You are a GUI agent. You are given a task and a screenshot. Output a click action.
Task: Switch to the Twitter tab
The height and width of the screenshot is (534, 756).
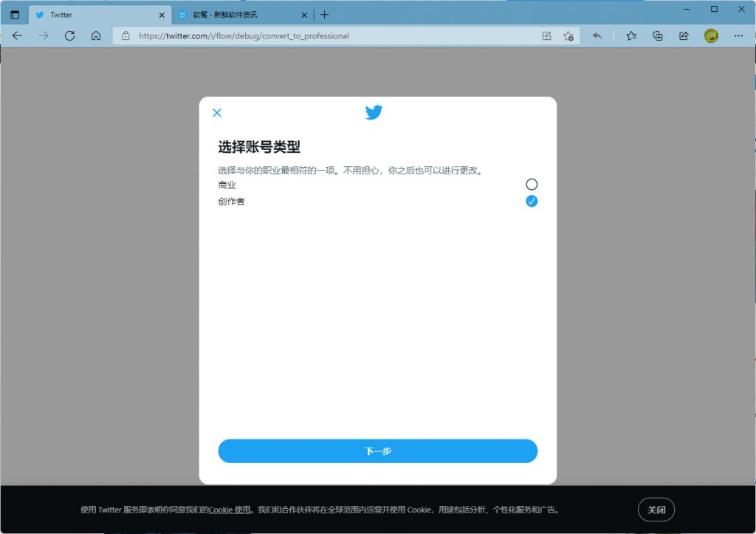[100, 15]
